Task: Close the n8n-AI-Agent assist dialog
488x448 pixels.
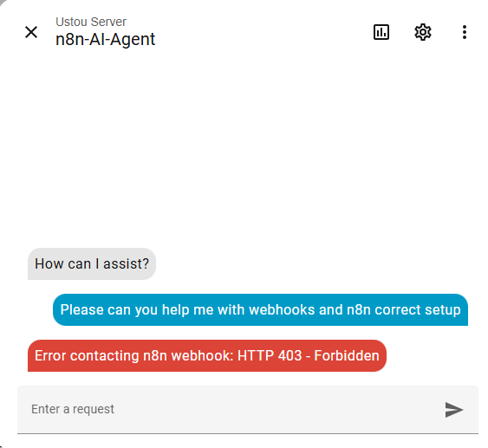Action: [31, 32]
